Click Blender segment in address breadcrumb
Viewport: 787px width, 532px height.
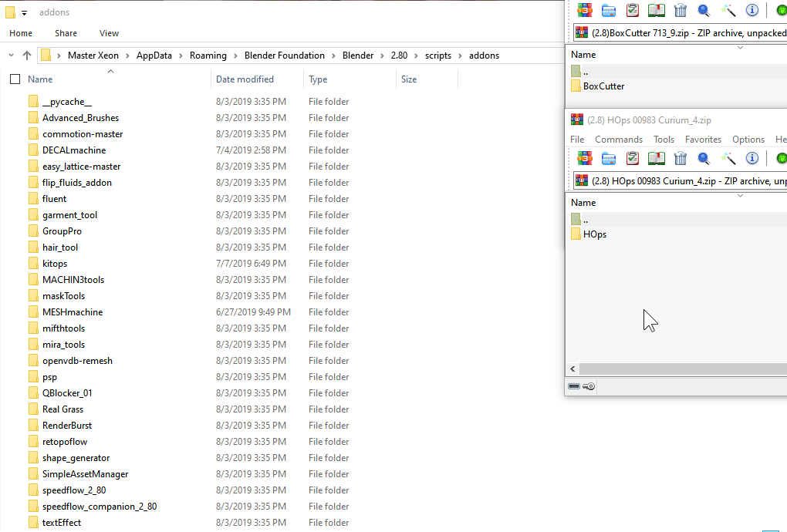point(358,56)
